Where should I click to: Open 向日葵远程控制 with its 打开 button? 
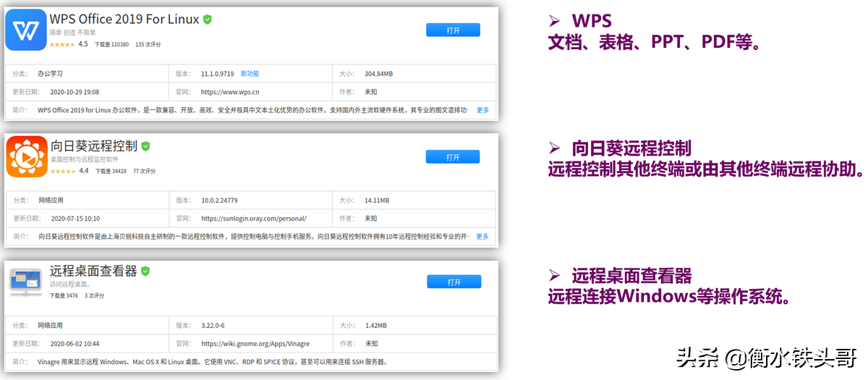pos(453,157)
